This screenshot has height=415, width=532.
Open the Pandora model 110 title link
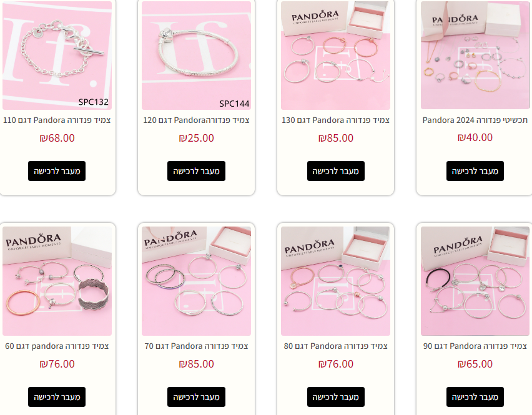pos(57,120)
